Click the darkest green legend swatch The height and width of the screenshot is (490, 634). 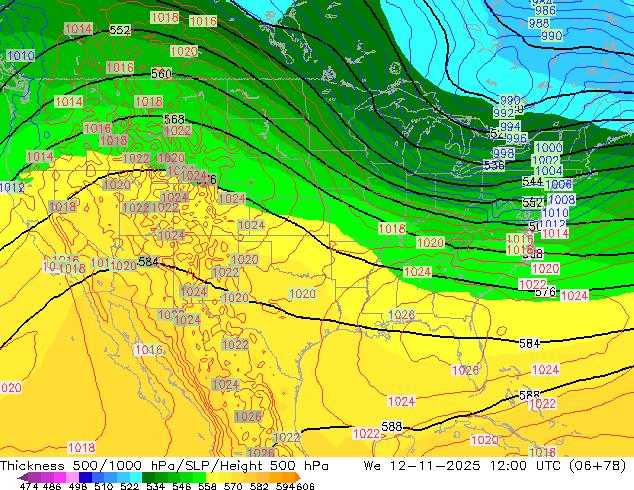pos(148,477)
